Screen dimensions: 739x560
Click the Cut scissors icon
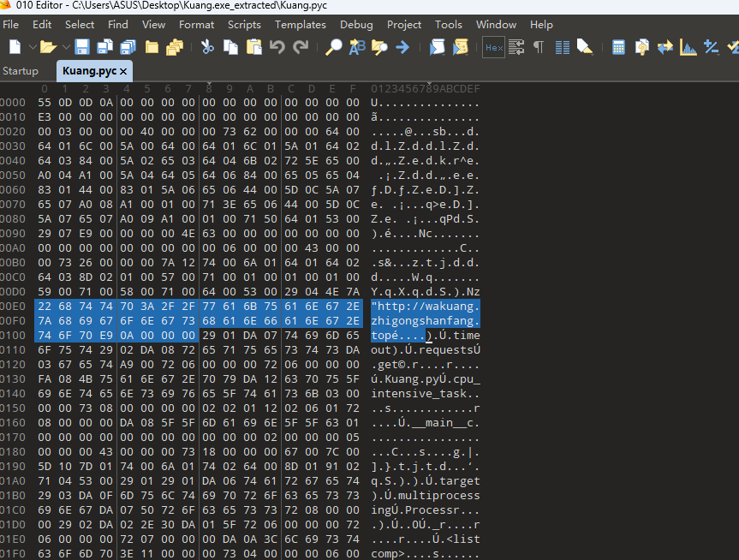[208, 47]
